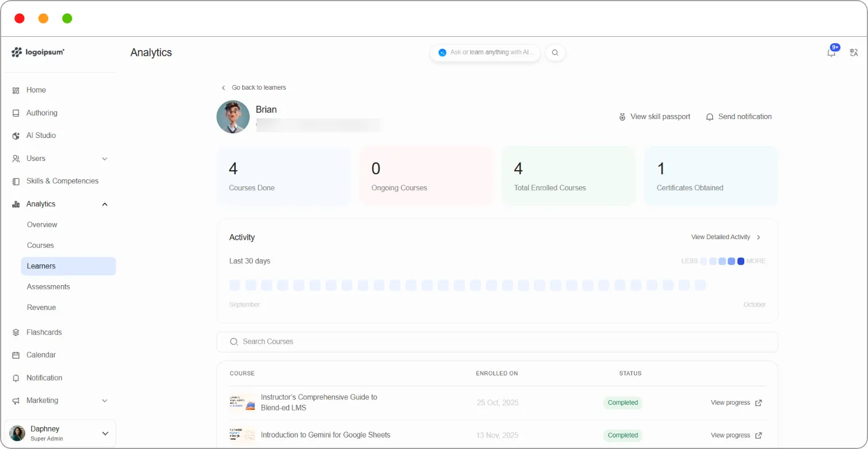Select Learners in the Analytics menu
The image size is (868, 449).
(x=68, y=266)
